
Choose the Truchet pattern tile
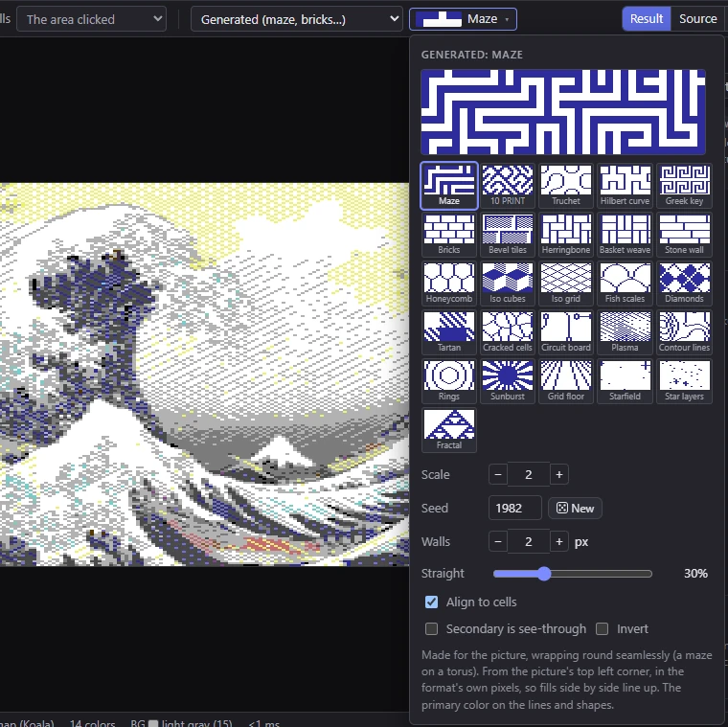click(x=566, y=186)
